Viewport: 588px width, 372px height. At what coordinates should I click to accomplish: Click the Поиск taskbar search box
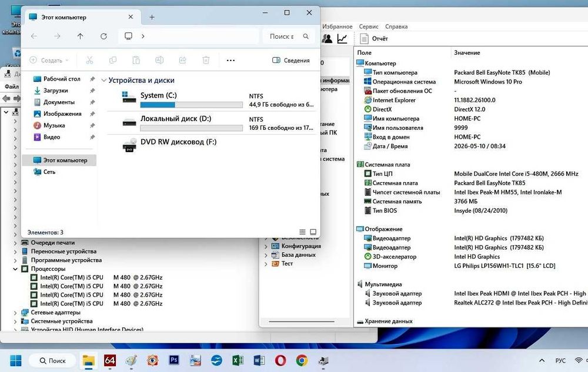(x=52, y=360)
